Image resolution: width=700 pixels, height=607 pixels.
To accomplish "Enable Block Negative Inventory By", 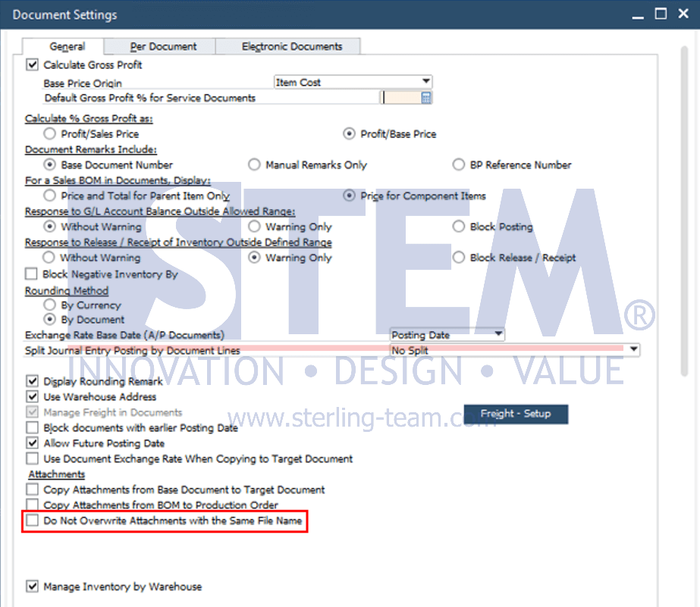I will [31, 274].
